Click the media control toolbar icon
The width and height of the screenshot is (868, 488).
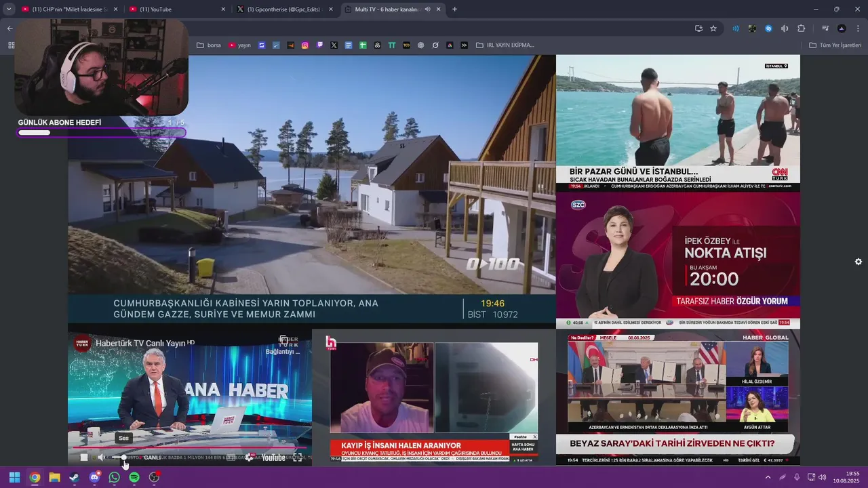pos(825,28)
